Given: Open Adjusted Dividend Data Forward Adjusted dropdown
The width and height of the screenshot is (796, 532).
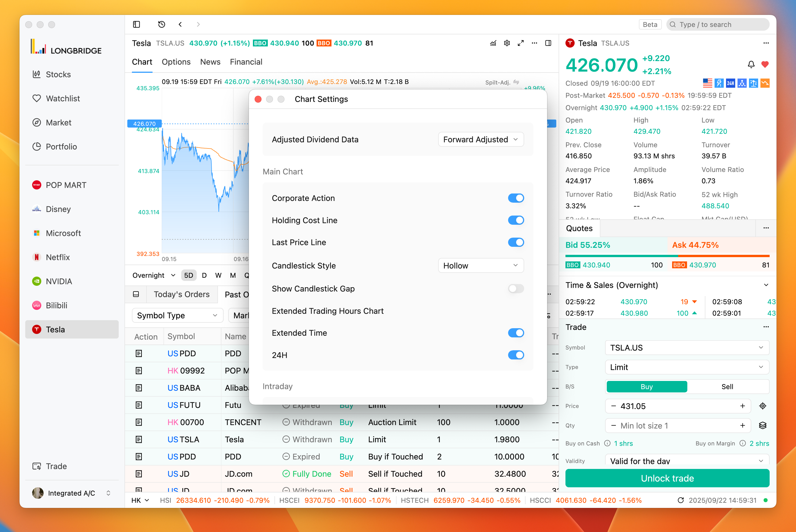Looking at the screenshot, I should click(x=481, y=139).
